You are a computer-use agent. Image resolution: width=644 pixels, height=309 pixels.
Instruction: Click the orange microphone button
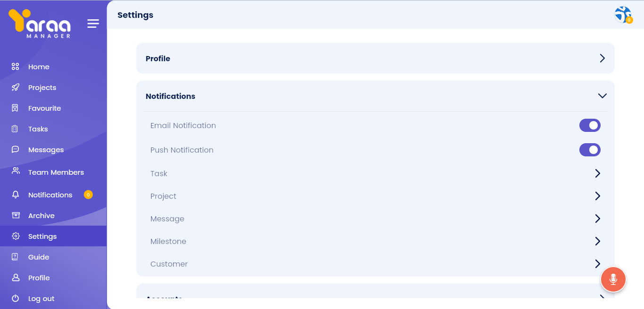point(613,279)
